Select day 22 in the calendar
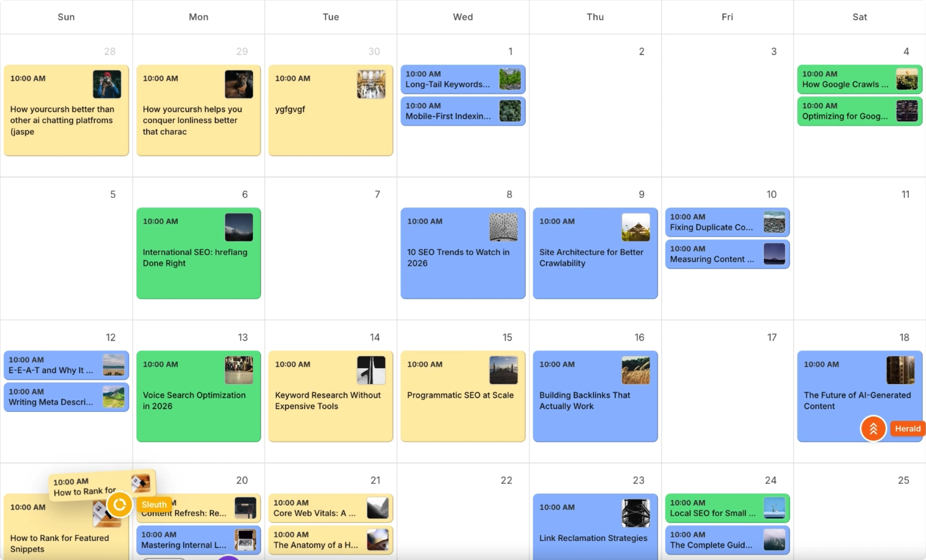Screen dimensions: 926x560 point(506,480)
